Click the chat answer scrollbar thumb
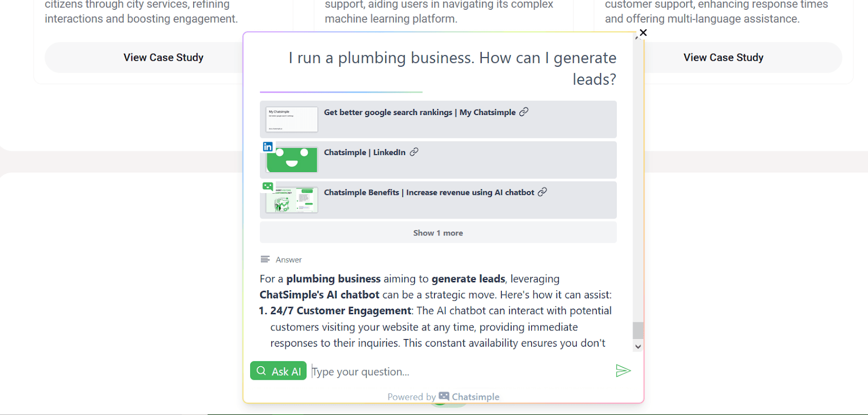Viewport: 868px width, 415px height. 638,330
